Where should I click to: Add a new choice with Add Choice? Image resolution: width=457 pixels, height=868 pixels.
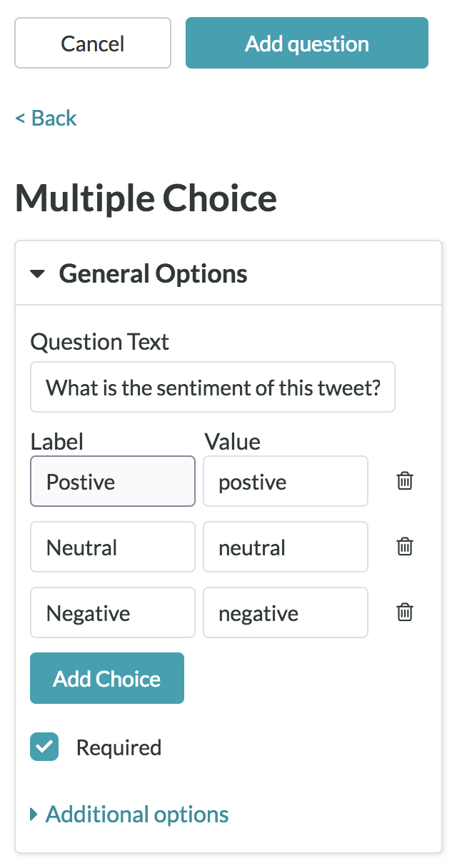(x=107, y=678)
